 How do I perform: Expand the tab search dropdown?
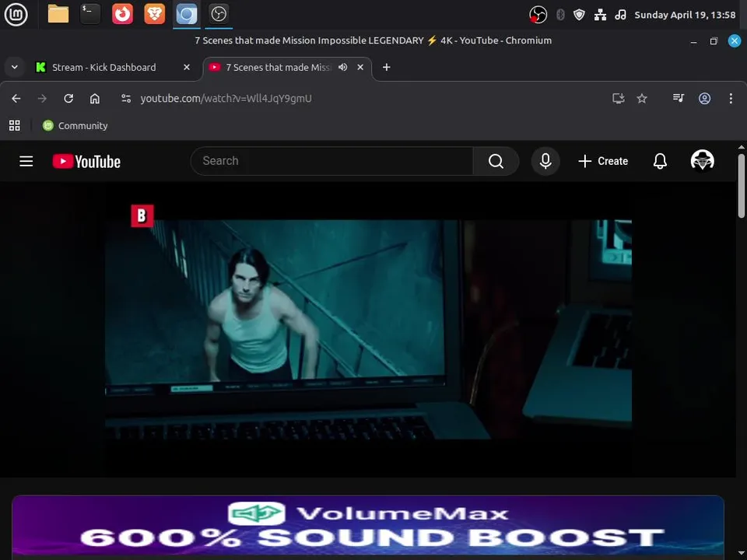15,67
